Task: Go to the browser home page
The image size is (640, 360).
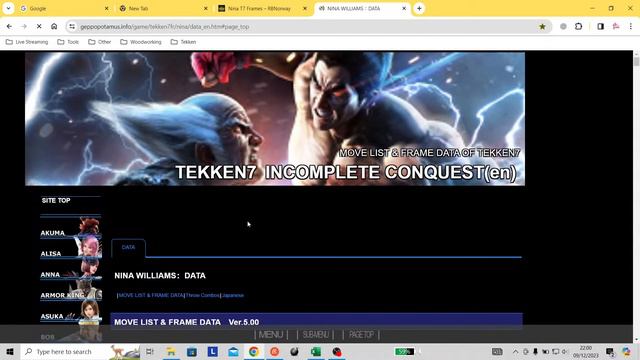Action: click(54, 27)
